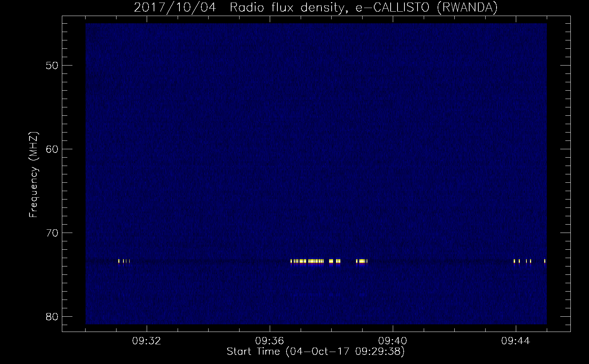Click the 60 MHz frequency tick label
589x364 pixels.
click(53, 149)
